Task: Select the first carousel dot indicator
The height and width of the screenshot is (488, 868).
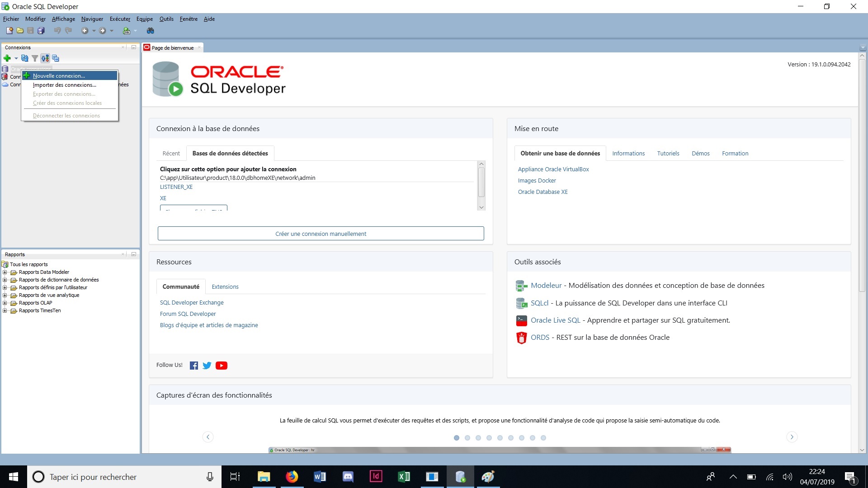Action: [x=457, y=438]
